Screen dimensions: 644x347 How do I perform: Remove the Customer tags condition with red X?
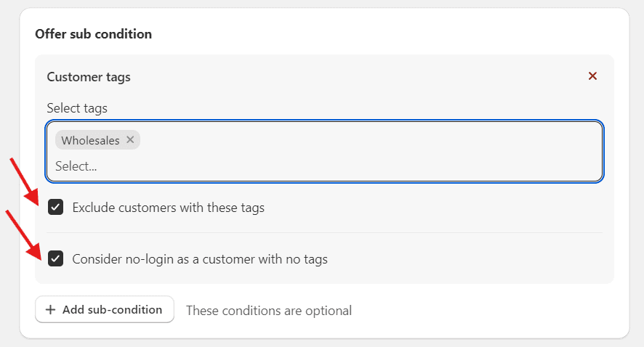pyautogui.click(x=592, y=76)
